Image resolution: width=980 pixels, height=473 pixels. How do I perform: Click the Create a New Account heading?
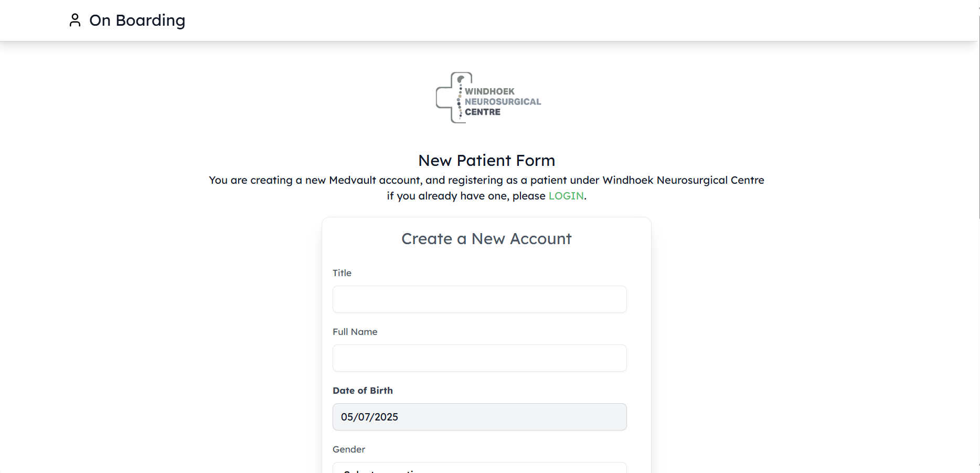486,239
